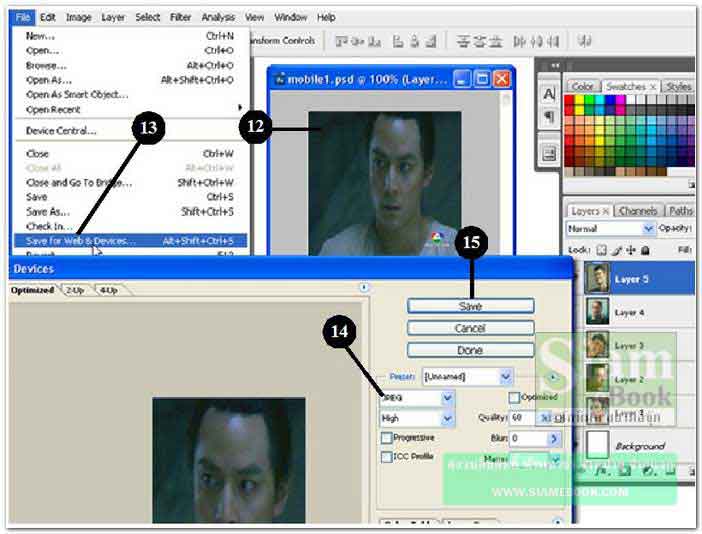Click the Cancel button

471,328
